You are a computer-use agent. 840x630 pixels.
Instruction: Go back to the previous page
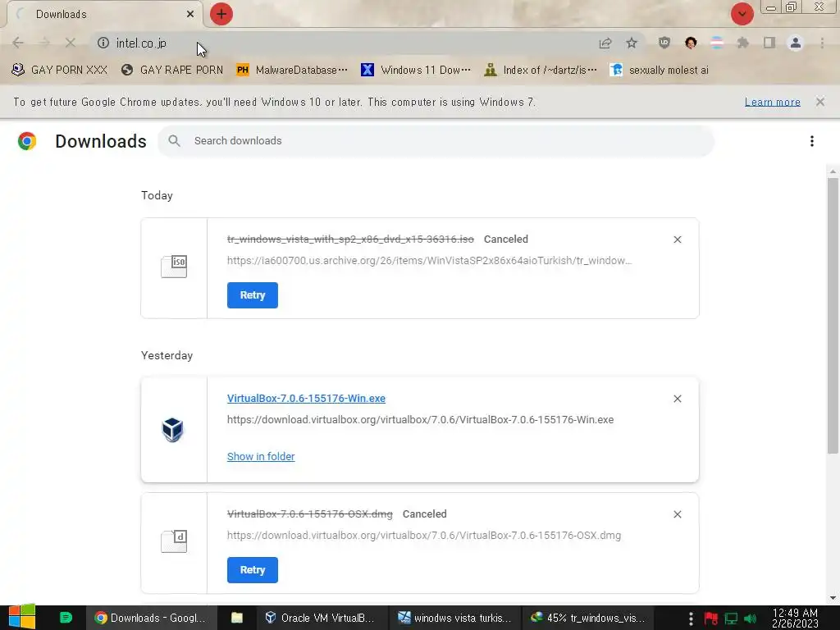point(18,43)
